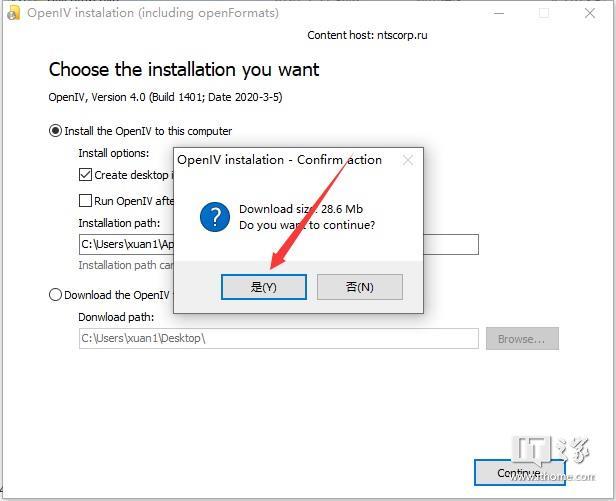Click the 'OpenIV, Version 4.0' version line
Viewport: 616px width, 501px height.
165,97
